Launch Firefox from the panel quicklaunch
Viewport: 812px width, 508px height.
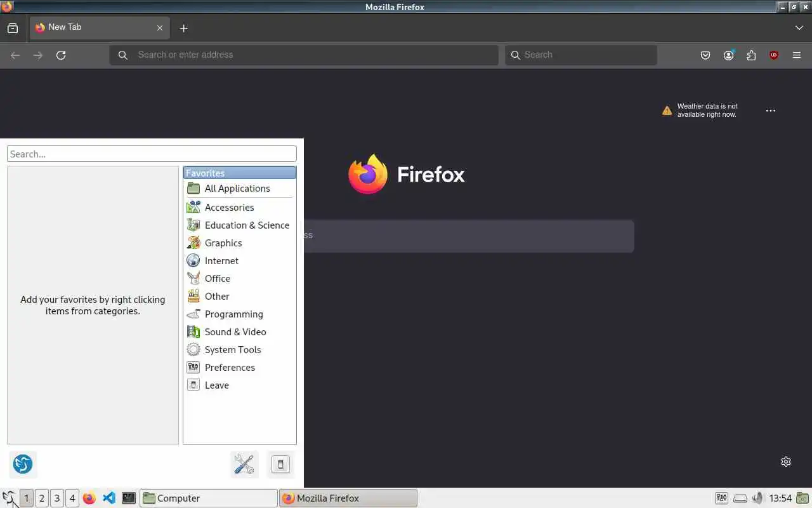pos(89,498)
